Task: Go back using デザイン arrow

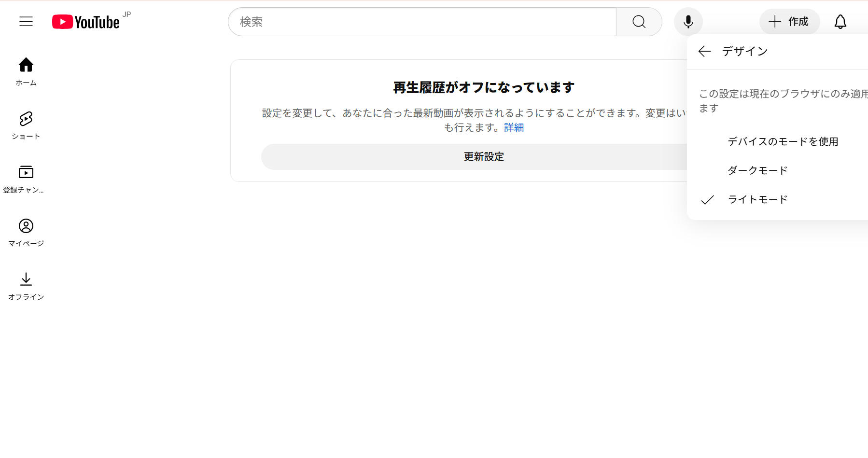Action: point(705,51)
